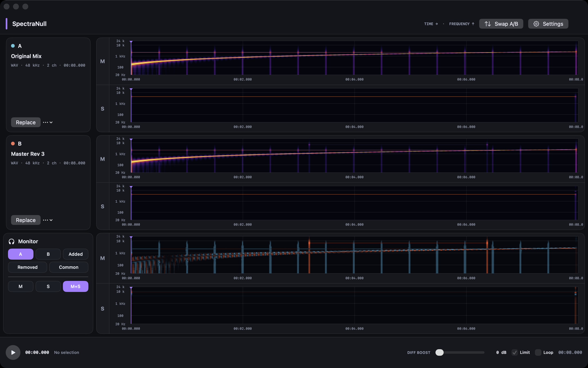Click track B Mid spectrogram
This screenshot has width=588, height=368.
pyautogui.click(x=354, y=156)
